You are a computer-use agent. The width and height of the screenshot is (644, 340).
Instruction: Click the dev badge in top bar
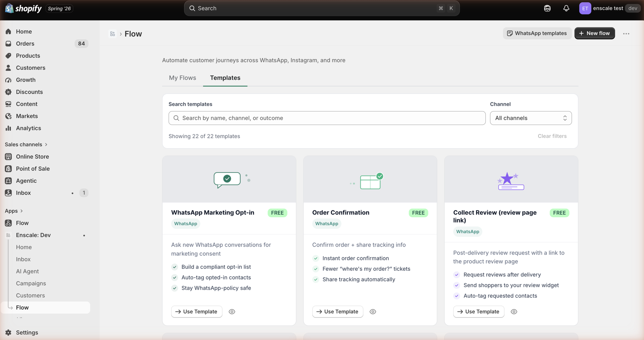click(633, 8)
